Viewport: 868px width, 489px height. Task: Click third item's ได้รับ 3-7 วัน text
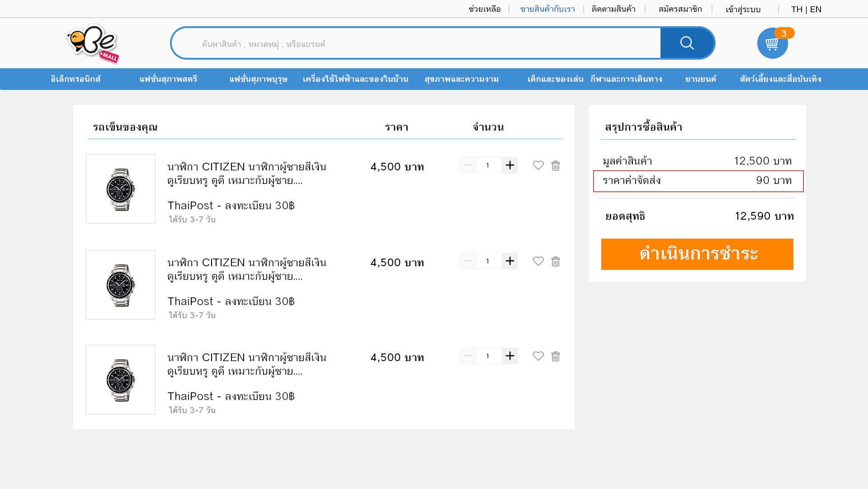pyautogui.click(x=192, y=410)
